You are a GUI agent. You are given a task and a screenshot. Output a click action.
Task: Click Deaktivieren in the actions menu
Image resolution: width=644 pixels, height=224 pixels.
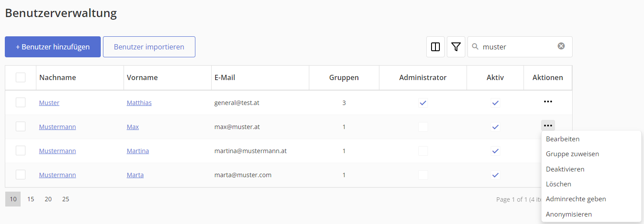pyautogui.click(x=565, y=169)
